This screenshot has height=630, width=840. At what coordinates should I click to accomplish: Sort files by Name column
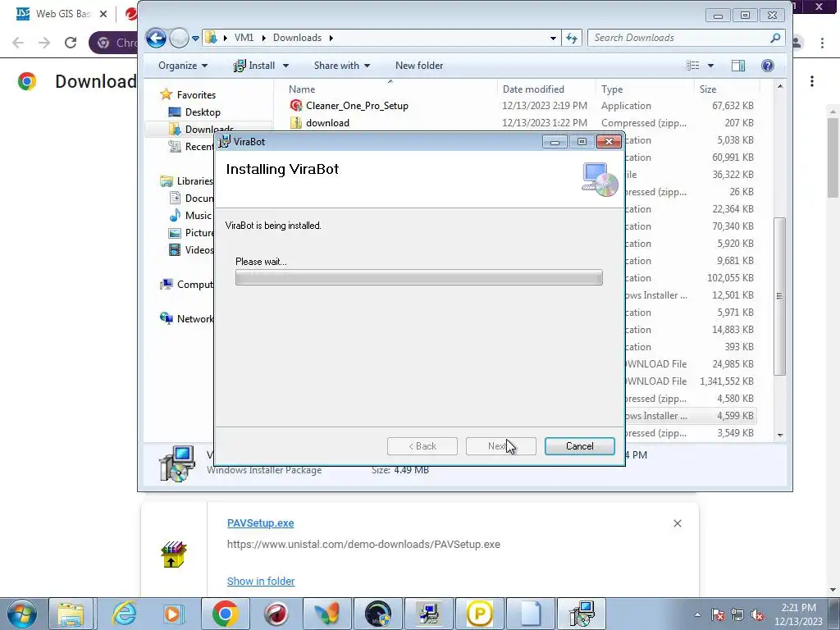coord(302,89)
